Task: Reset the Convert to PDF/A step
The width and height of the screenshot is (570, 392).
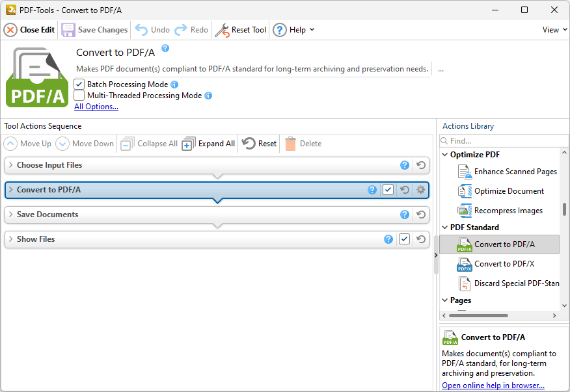Action: pyautogui.click(x=405, y=190)
